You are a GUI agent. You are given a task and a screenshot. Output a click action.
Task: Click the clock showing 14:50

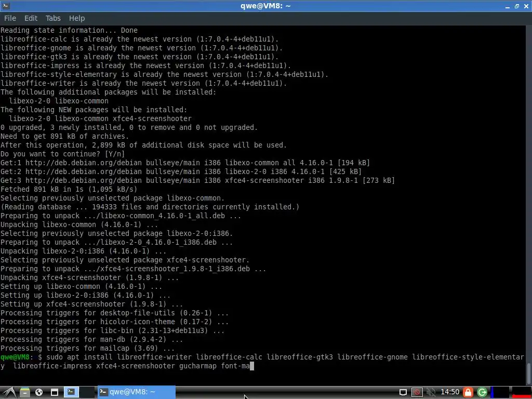point(449,392)
